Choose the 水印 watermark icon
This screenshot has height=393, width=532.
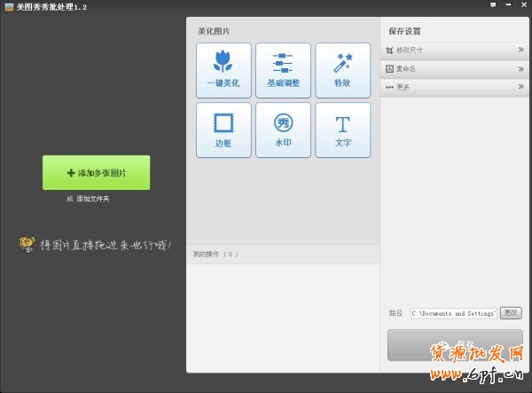coord(283,130)
